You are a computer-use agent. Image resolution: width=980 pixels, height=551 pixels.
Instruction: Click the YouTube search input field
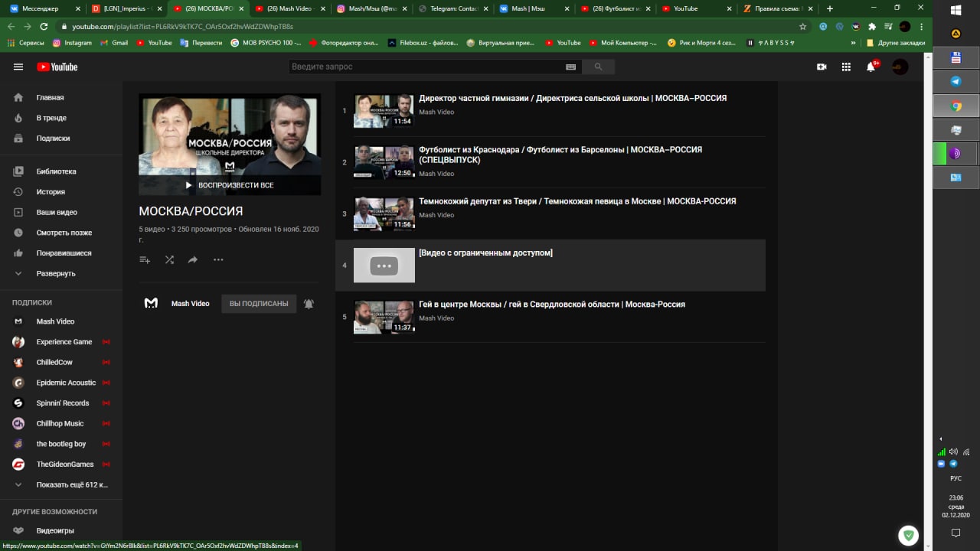[426, 67]
